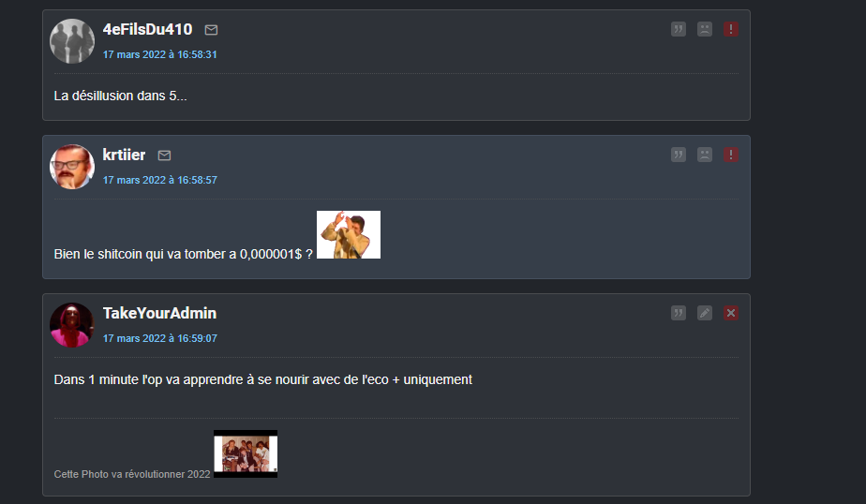Blacklist 4eFilsDu410 via sad-face icon
866x504 pixels.
click(705, 29)
